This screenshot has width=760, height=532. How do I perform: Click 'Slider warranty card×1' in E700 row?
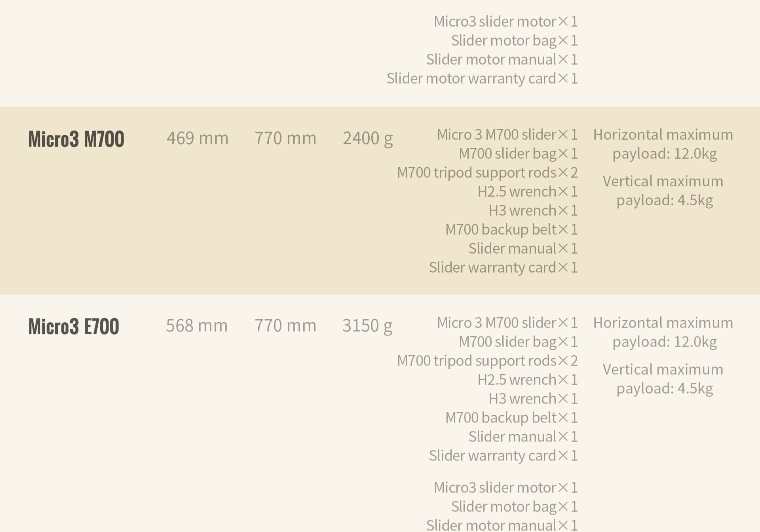click(503, 456)
